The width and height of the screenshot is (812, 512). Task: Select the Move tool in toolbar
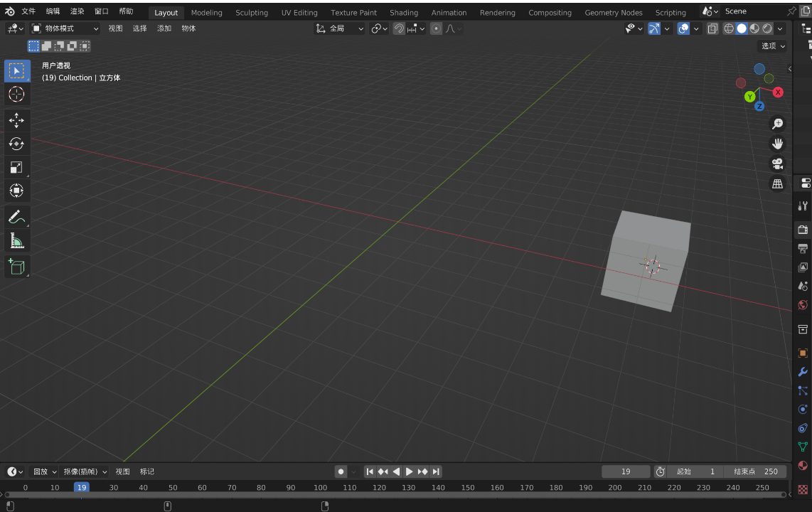pyautogui.click(x=16, y=120)
